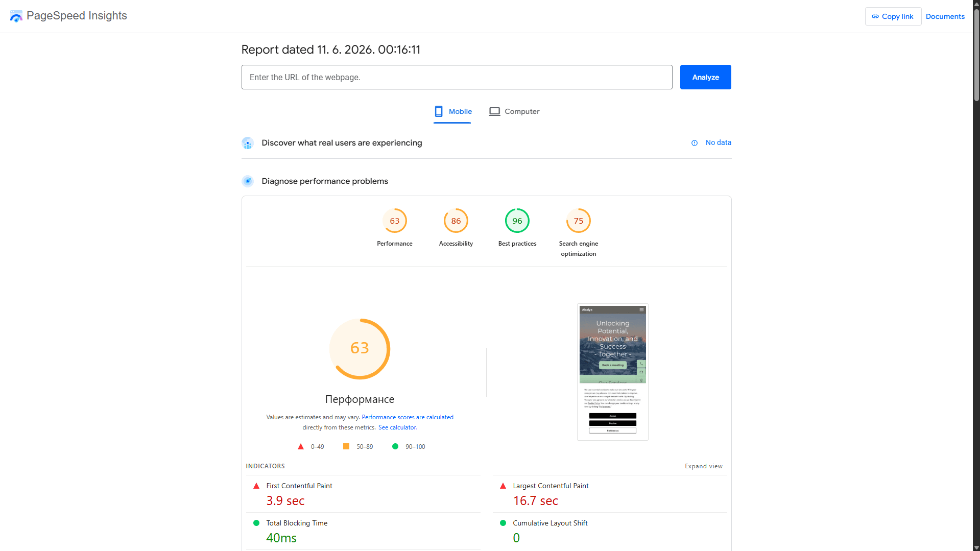
Task: Click the Accessibility label under gauge
Action: click(x=456, y=244)
